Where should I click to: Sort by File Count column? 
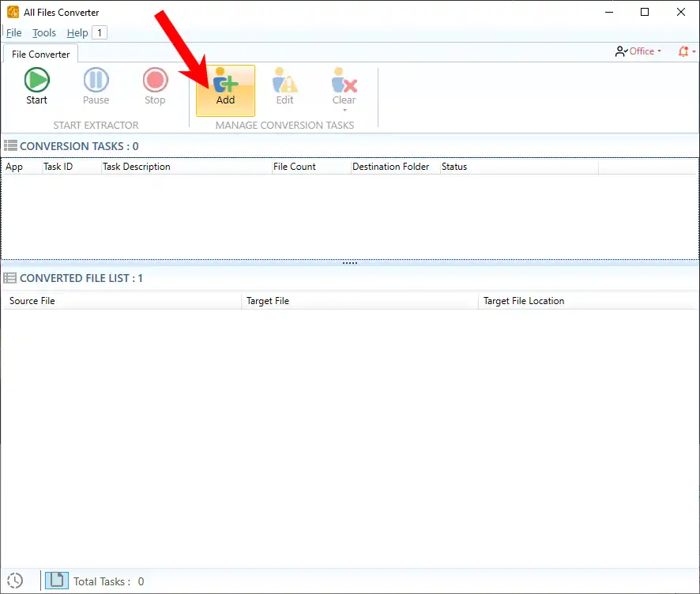(311, 167)
